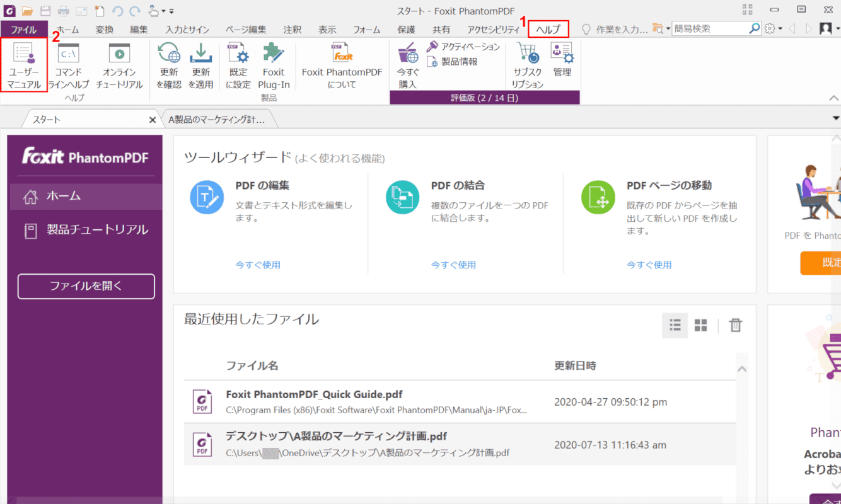The image size is (841, 504).
Task: Open the User Manual (ユーザーマニュアル)
Action: click(x=24, y=66)
